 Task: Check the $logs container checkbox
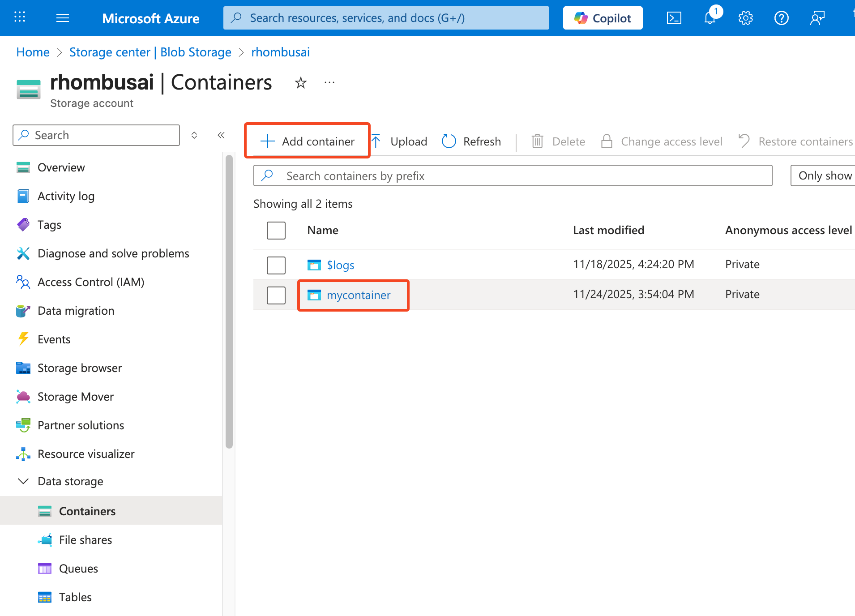[x=276, y=265]
